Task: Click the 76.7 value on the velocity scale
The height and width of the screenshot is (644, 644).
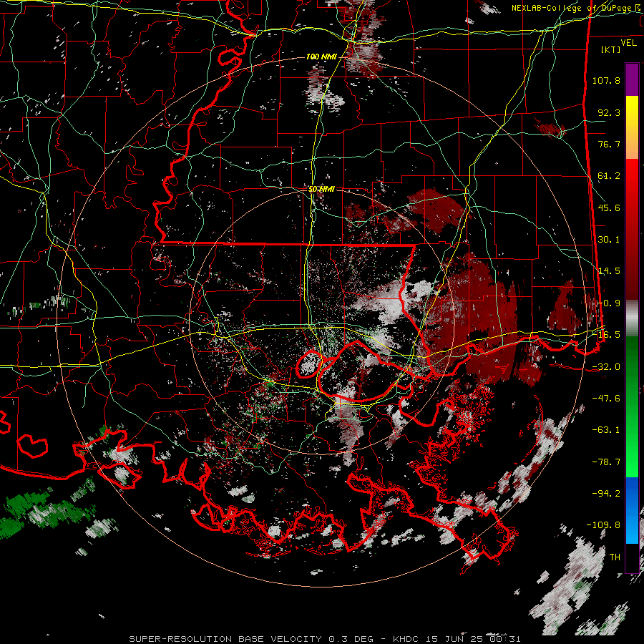Action: [609, 144]
